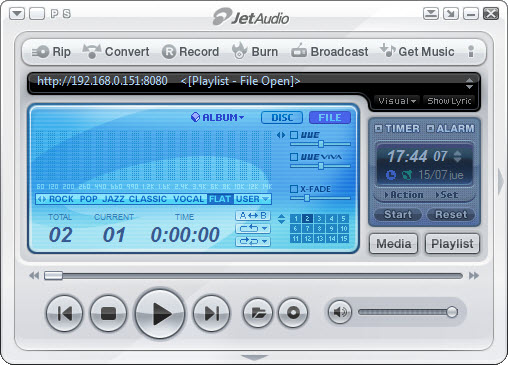
Task: Mute sound with the speaker icon
Action: pyautogui.click(x=340, y=312)
